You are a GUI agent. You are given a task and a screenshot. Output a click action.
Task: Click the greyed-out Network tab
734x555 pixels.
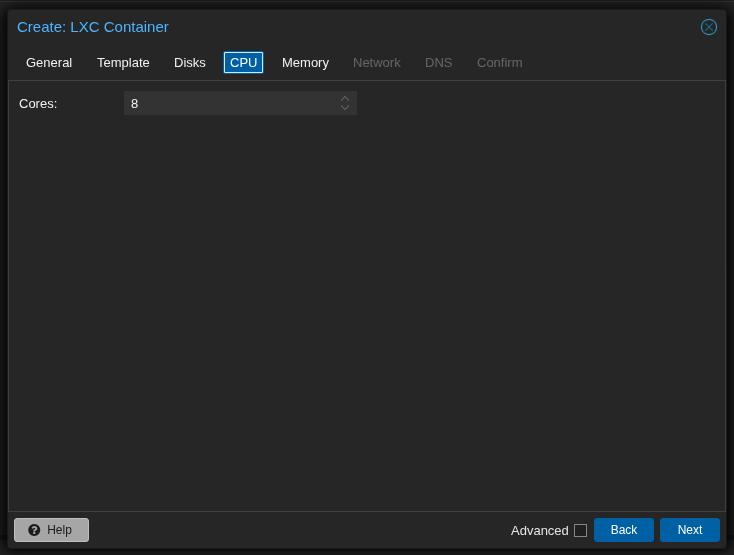point(376,62)
